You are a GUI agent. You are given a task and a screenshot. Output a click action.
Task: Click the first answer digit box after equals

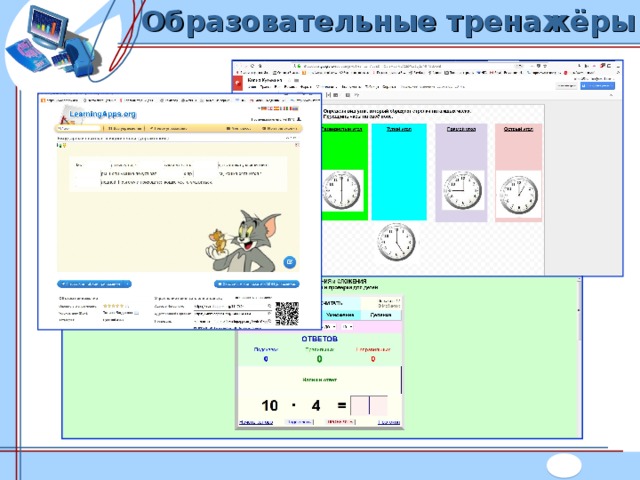[x=360, y=405]
